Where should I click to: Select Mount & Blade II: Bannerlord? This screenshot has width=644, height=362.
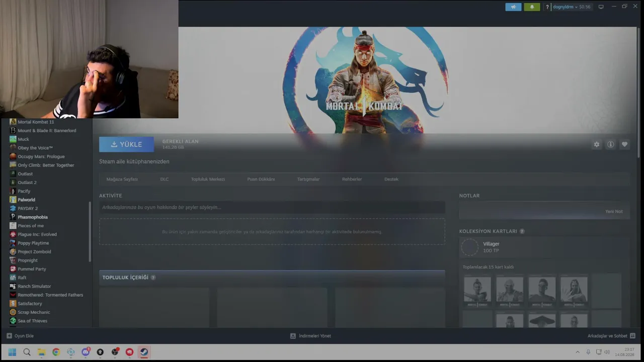pos(47,131)
